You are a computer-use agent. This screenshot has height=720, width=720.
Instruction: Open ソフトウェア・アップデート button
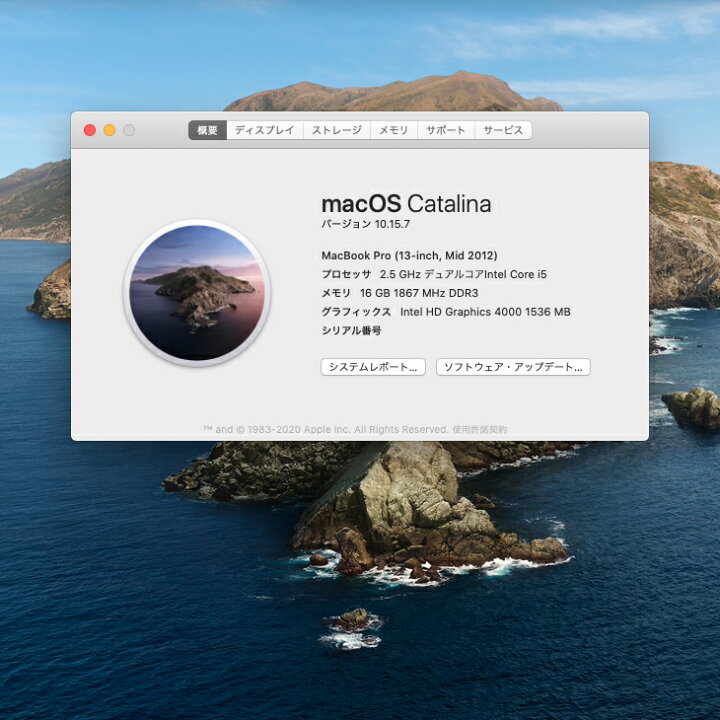pyautogui.click(x=513, y=367)
